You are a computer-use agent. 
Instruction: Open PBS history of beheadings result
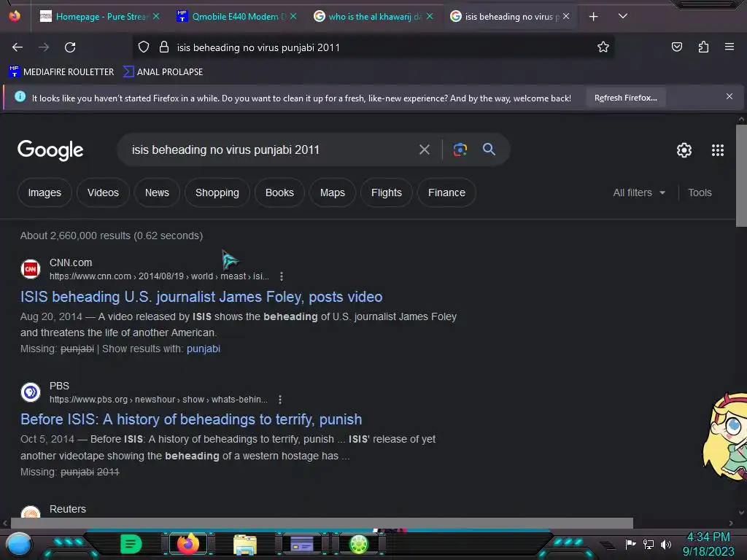(x=191, y=419)
